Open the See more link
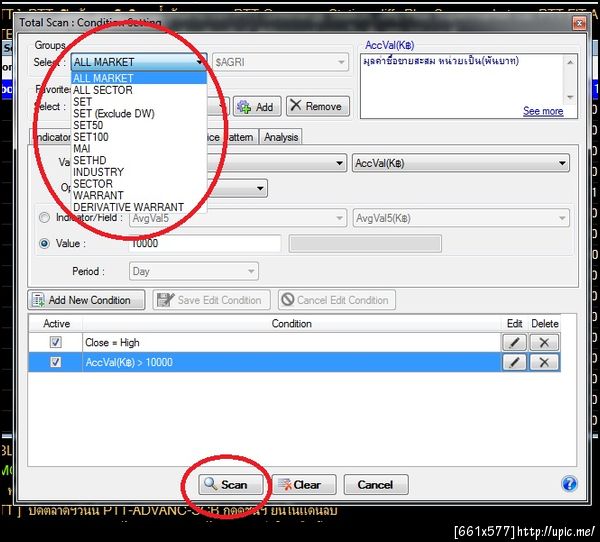The image size is (600, 542). [x=543, y=111]
